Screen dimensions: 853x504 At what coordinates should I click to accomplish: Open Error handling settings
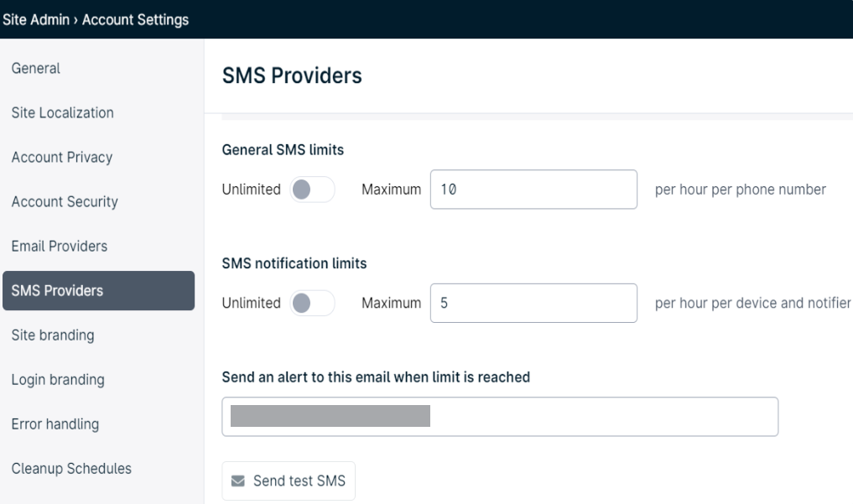[55, 424]
